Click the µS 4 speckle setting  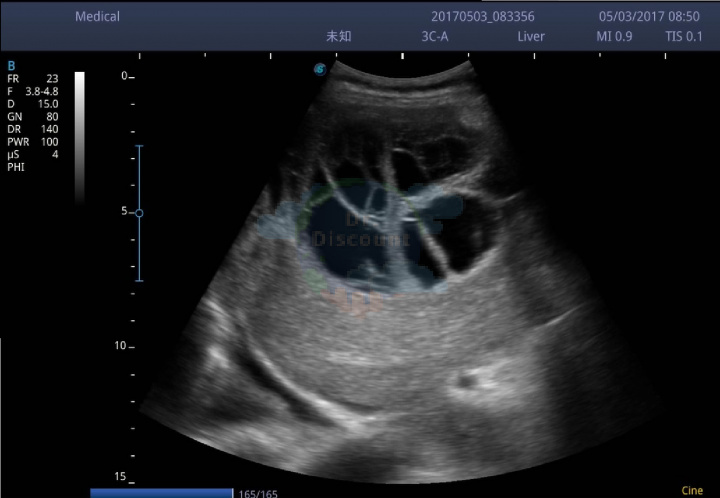[33, 155]
